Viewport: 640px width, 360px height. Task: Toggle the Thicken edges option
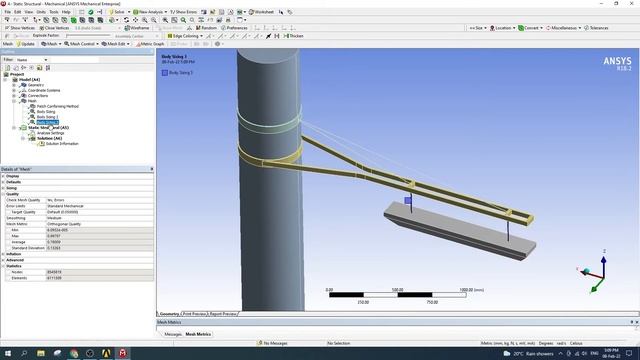[293, 36]
